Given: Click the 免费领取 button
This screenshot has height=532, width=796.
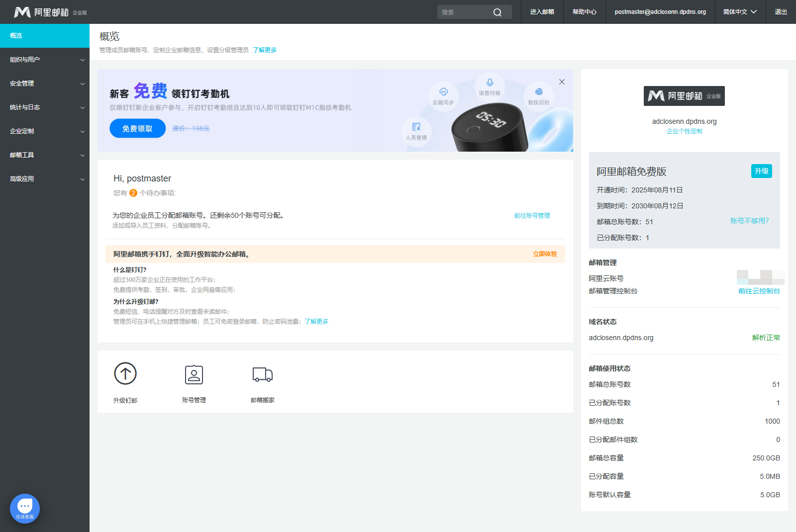Looking at the screenshot, I should [x=137, y=128].
